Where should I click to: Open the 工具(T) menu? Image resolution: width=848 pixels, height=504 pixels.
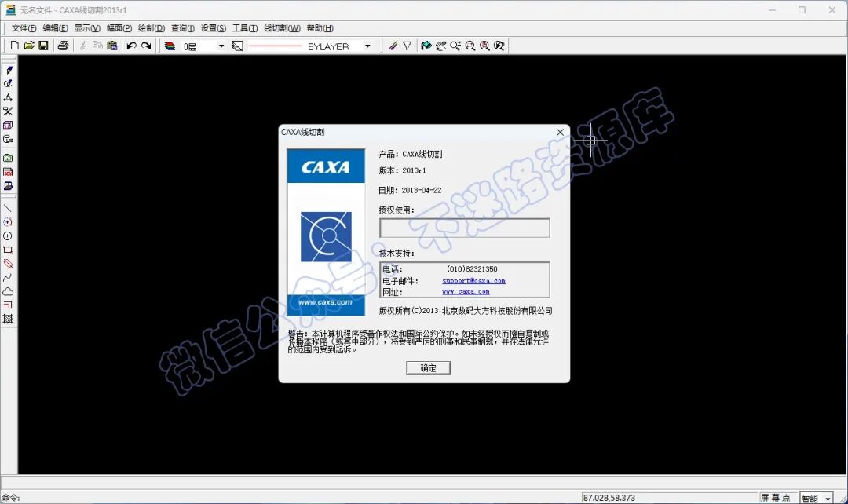[244, 28]
